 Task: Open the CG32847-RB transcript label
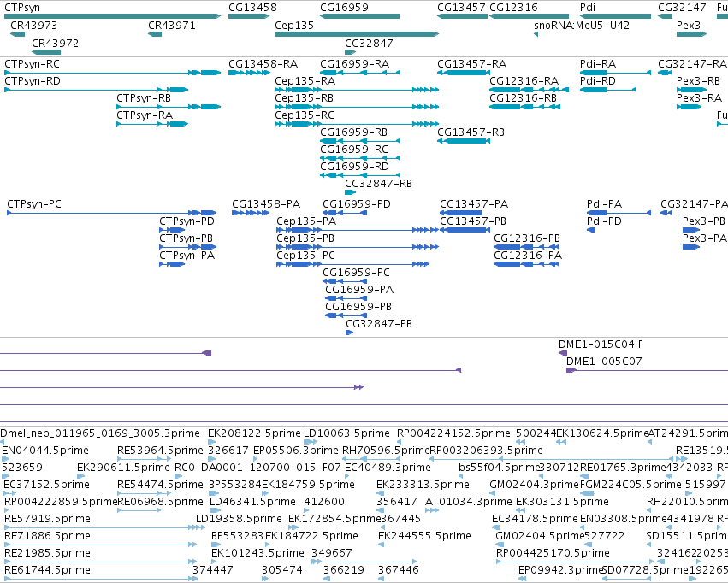tap(378, 184)
